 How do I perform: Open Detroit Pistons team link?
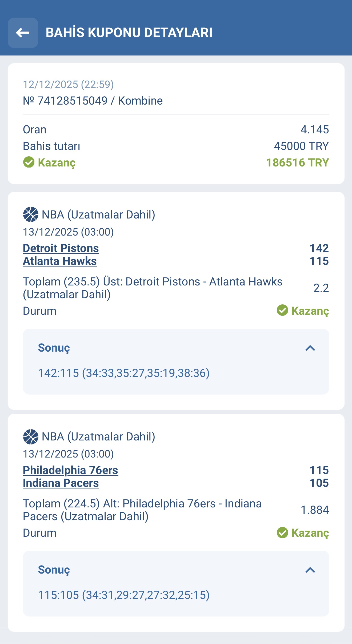point(61,248)
